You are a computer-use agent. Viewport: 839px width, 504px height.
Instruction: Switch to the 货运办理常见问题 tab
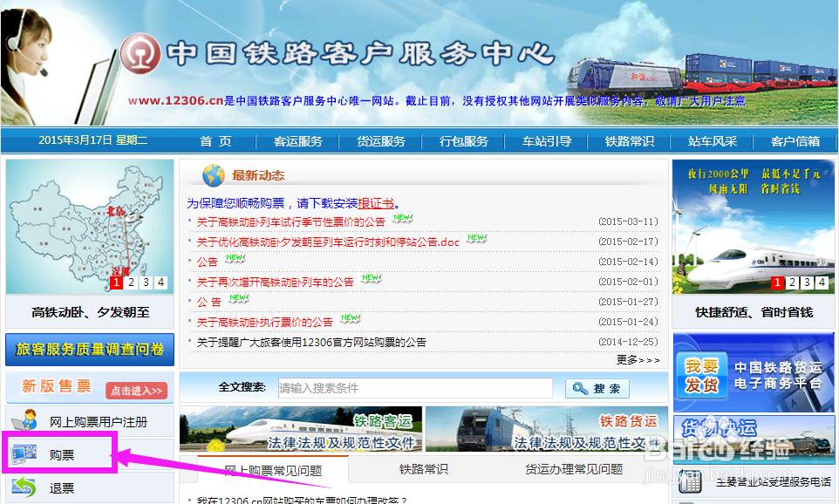click(574, 469)
